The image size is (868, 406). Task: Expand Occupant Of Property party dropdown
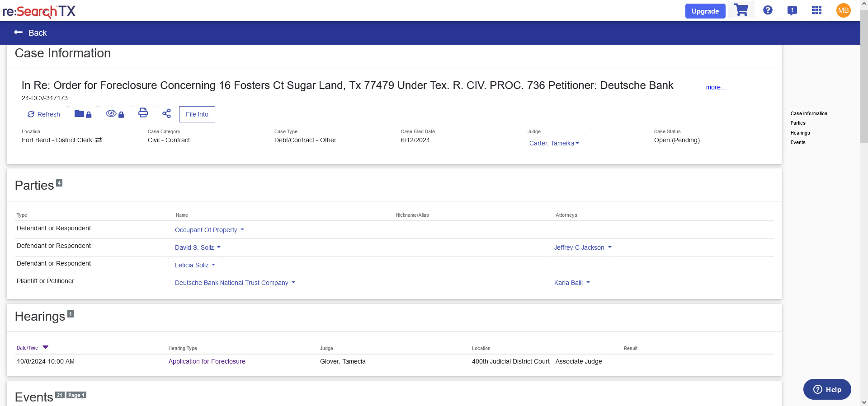click(x=209, y=230)
